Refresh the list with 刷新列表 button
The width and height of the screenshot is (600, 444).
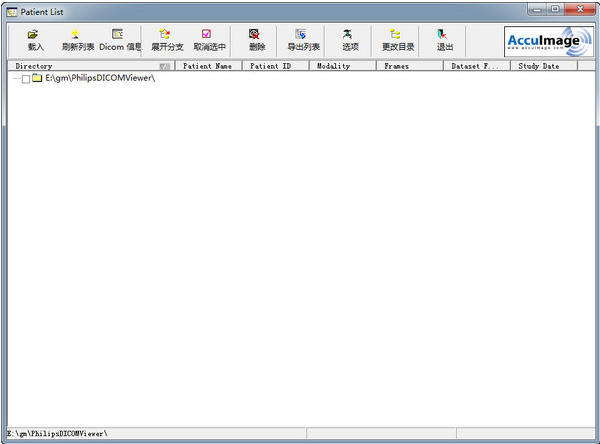coord(77,39)
